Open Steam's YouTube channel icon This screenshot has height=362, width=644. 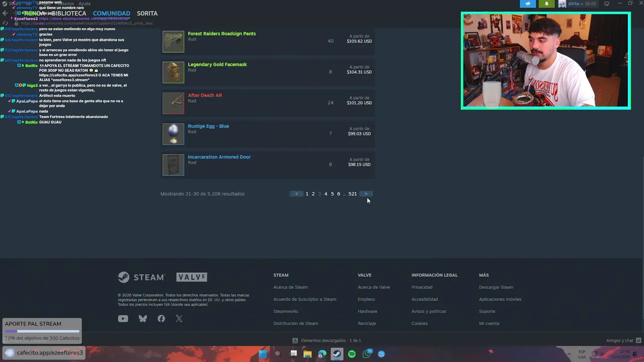pyautogui.click(x=123, y=319)
